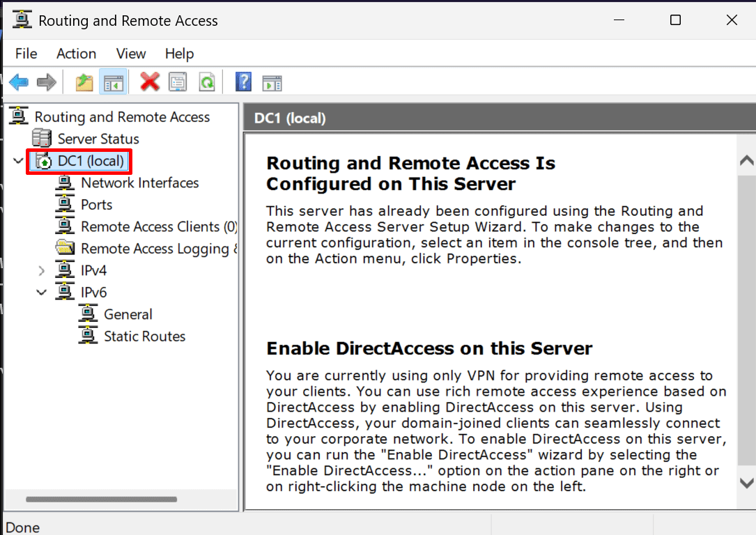
Task: Click the Up one level folder icon
Action: [x=84, y=82]
